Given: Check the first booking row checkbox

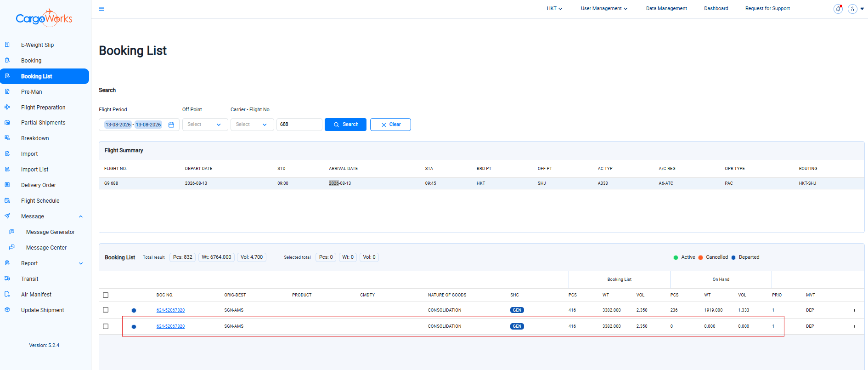Looking at the screenshot, I should click(106, 310).
